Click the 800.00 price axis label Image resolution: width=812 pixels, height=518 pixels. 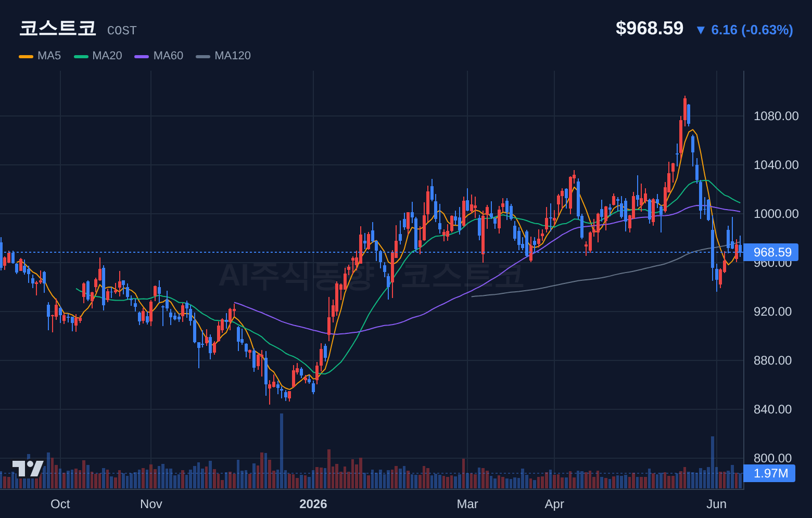[772, 458]
